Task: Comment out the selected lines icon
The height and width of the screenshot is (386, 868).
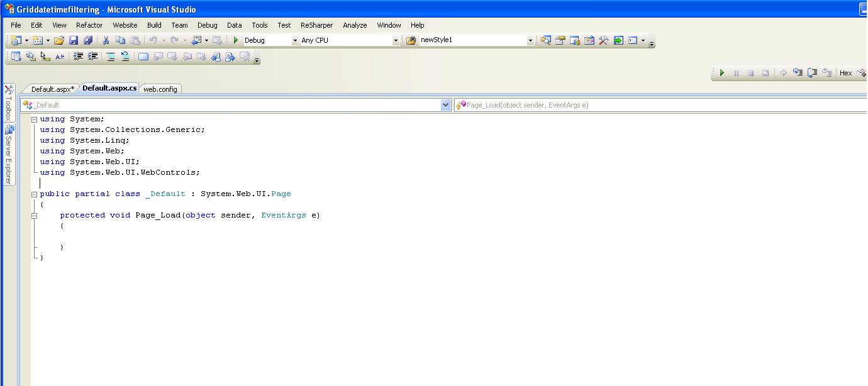Action: point(111,57)
